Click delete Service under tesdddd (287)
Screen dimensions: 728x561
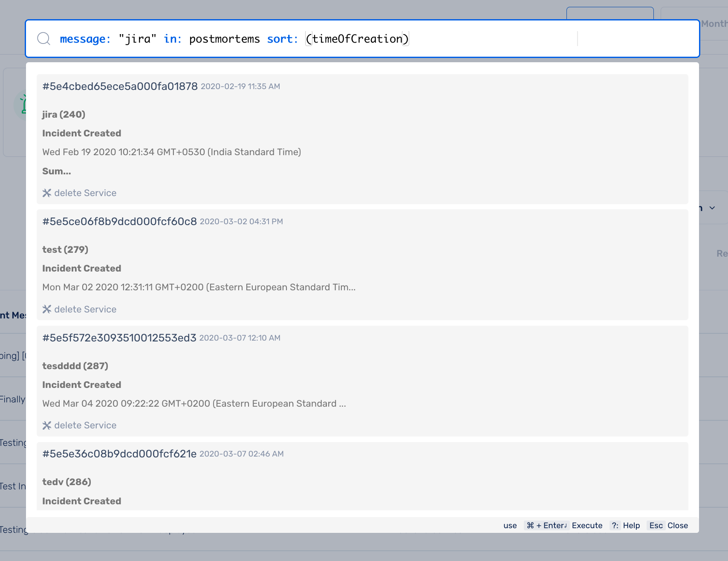point(85,425)
